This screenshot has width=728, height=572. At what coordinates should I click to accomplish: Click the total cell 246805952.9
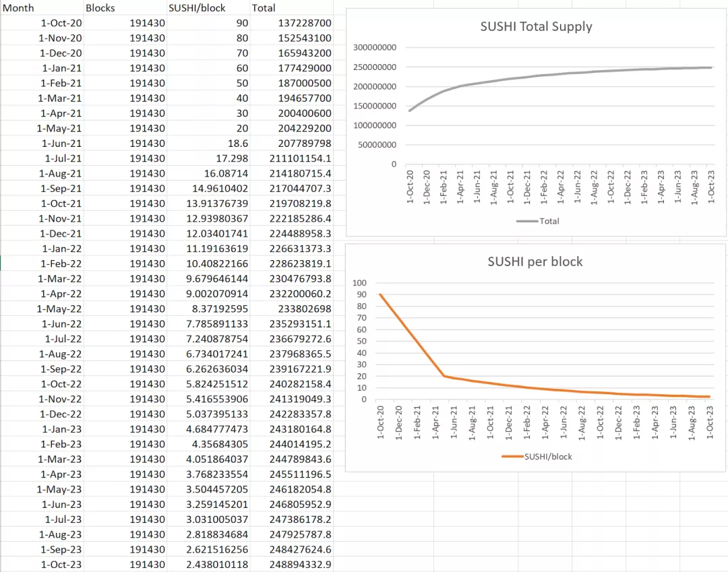(291, 504)
